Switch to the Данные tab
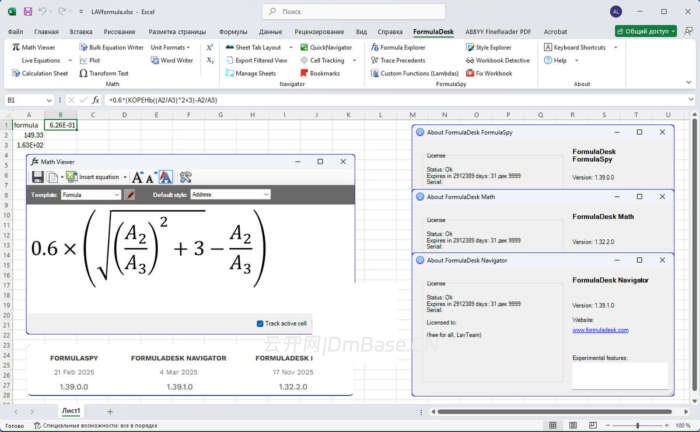Image resolution: width=700 pixels, height=432 pixels. pos(271,32)
